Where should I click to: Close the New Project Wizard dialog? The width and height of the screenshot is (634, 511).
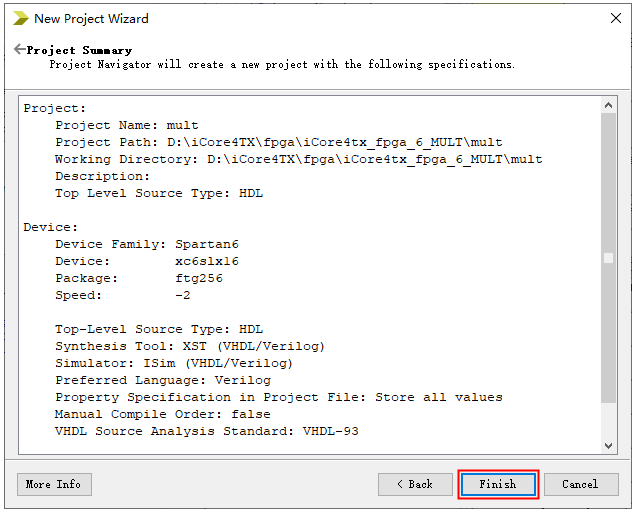pyautogui.click(x=615, y=18)
